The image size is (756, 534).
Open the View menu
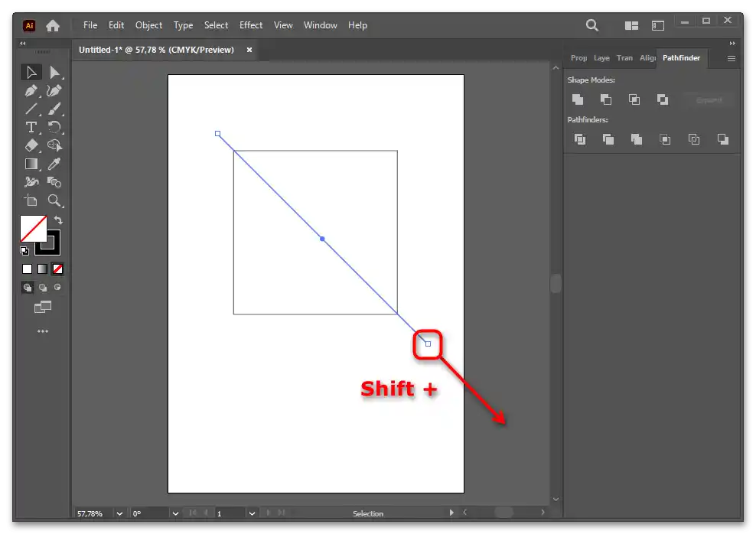[283, 25]
